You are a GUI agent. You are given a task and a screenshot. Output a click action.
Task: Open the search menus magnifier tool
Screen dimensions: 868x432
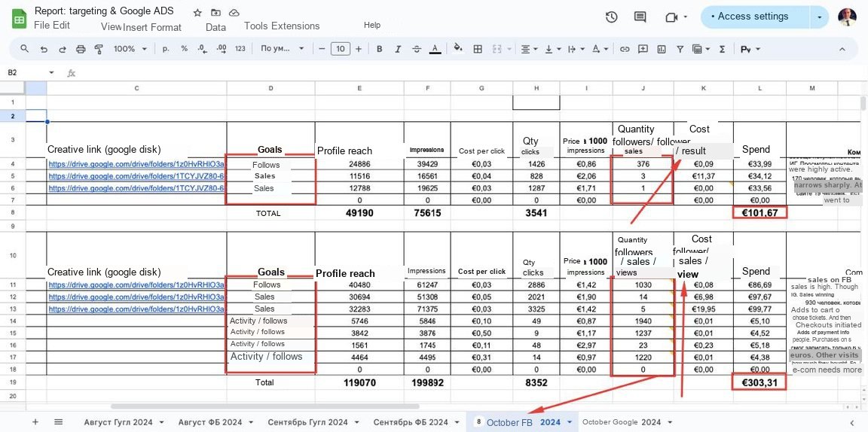click(x=24, y=49)
